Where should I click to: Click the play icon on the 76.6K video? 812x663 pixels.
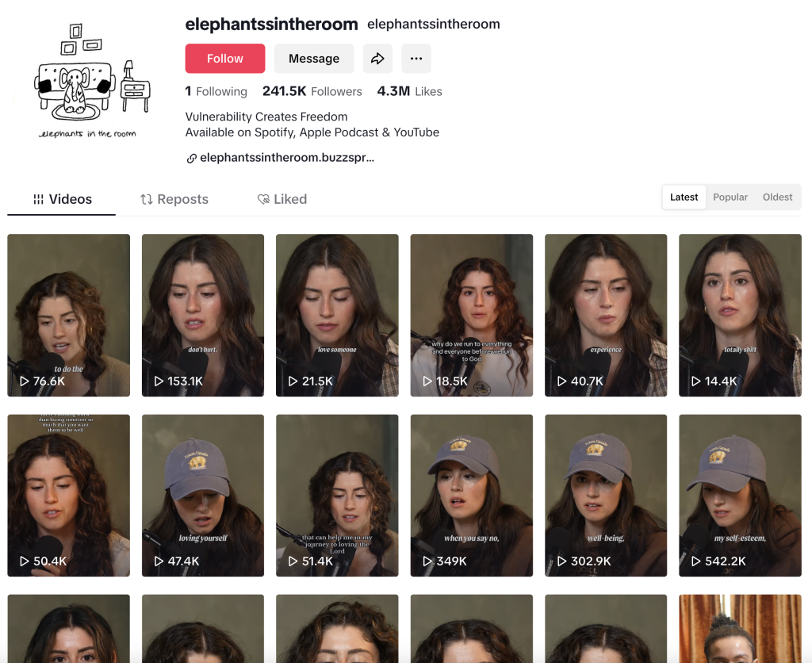tap(24, 381)
